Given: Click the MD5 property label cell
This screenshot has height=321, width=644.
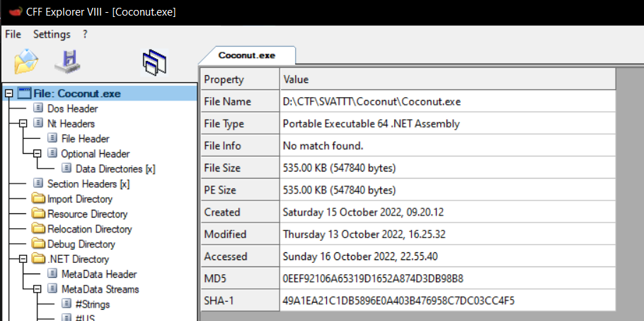Looking at the screenshot, I should tap(241, 278).
